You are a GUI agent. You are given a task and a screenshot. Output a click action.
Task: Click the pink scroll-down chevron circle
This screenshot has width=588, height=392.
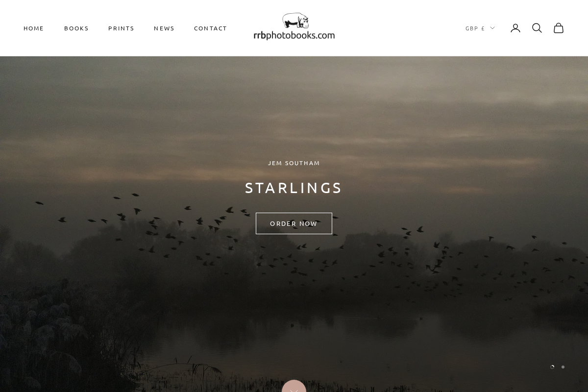point(294,386)
